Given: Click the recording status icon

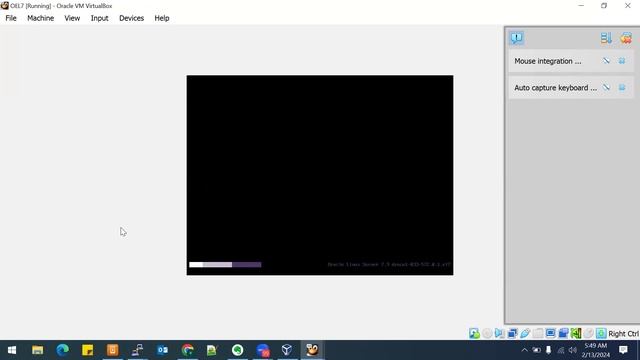Looking at the screenshot, I should tap(563, 333).
